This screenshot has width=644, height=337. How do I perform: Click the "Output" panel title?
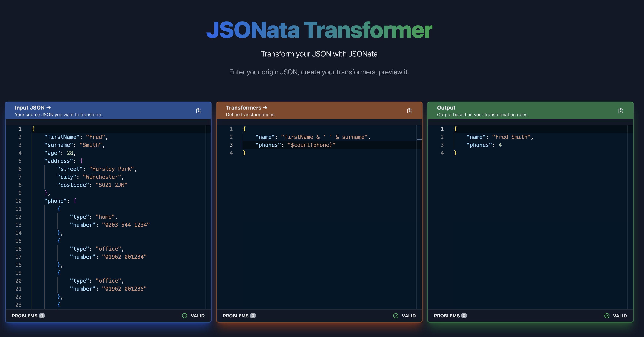(x=446, y=108)
